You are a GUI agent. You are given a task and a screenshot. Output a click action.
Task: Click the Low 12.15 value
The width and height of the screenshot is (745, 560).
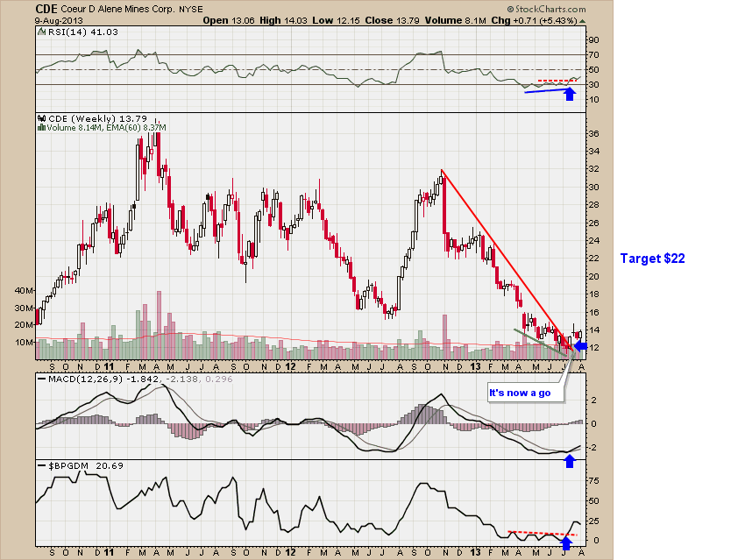pyautogui.click(x=335, y=21)
